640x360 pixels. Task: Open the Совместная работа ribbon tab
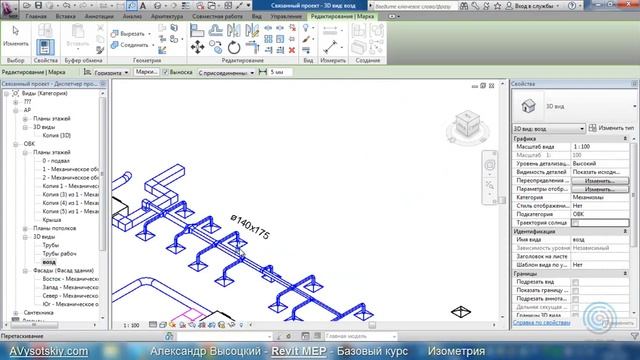point(218,16)
